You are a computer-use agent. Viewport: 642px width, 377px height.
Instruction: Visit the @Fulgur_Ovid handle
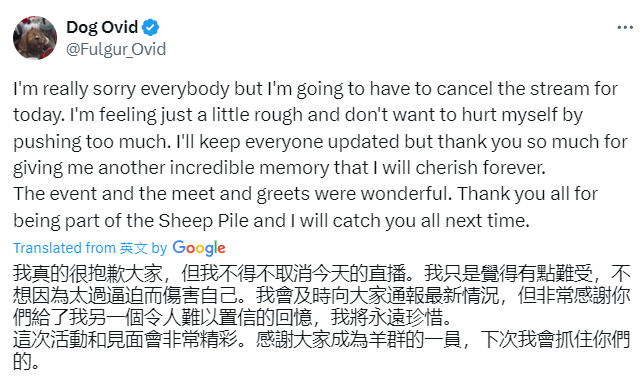(x=116, y=50)
